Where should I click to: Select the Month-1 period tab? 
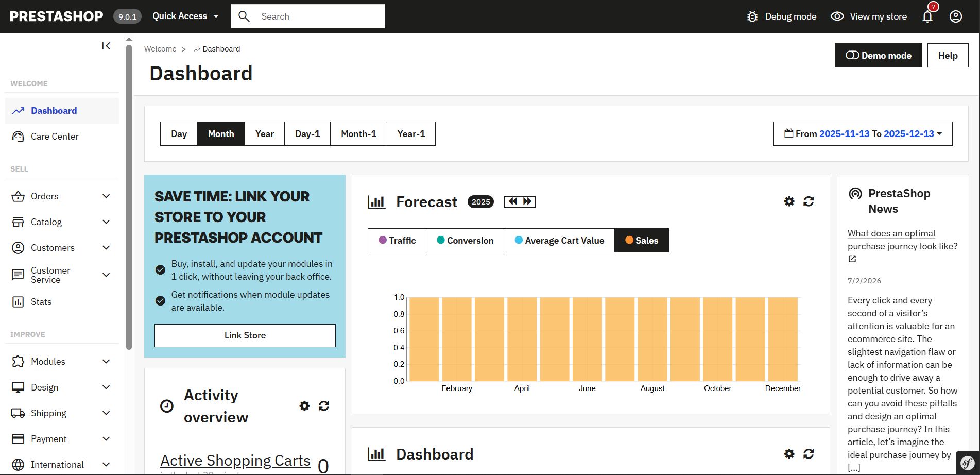coord(358,134)
